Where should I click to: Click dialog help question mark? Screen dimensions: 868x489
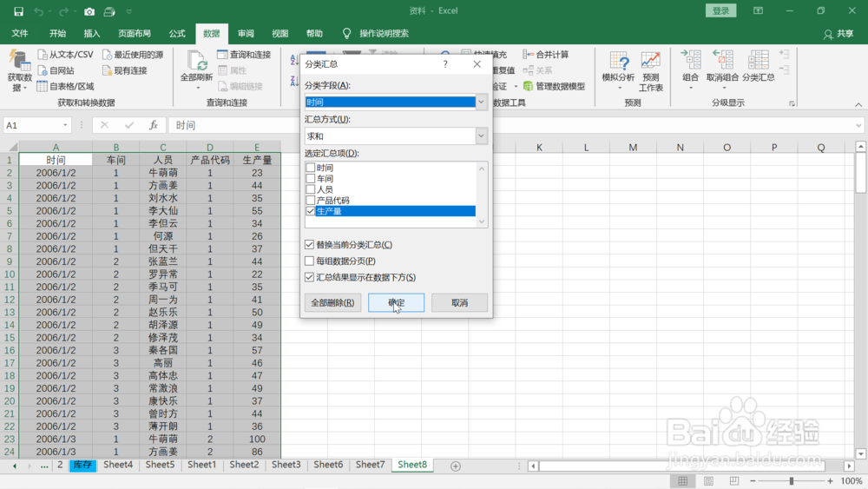445,64
